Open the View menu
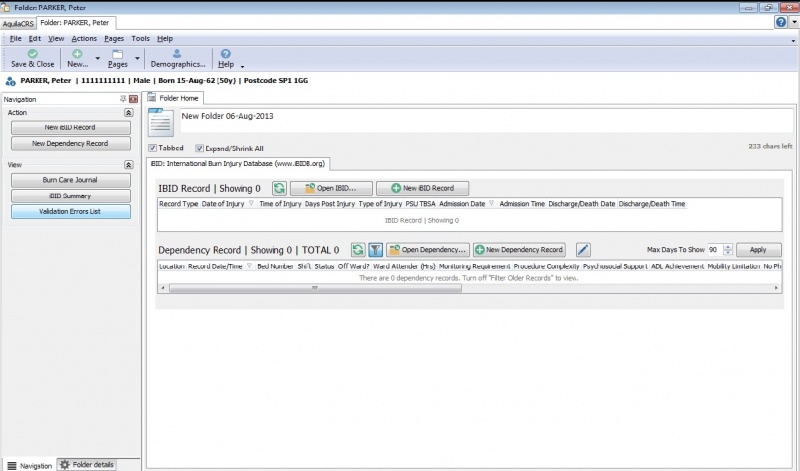This screenshot has width=800, height=471. pos(56,38)
